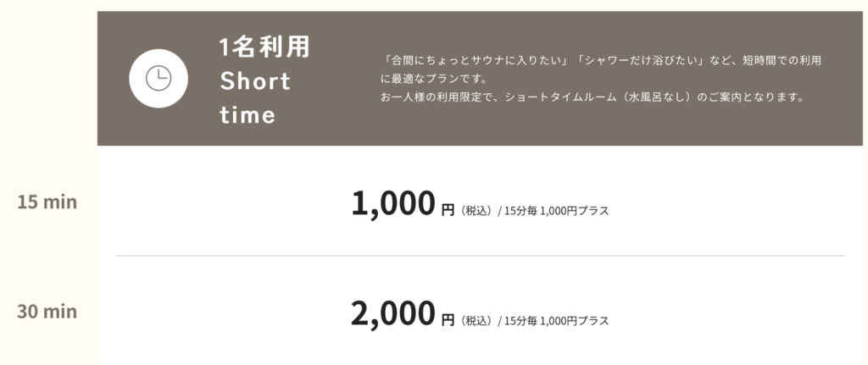Click the 合間にちょっとサウナに入りたい quote

(x=476, y=61)
